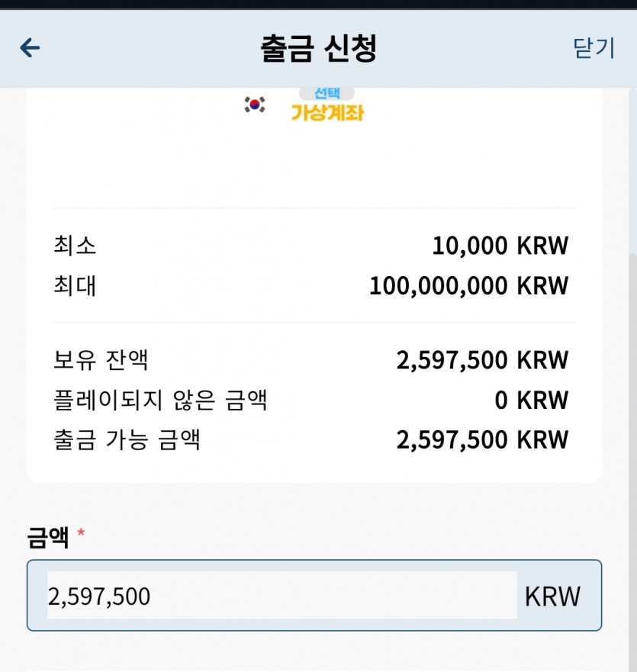The image size is (637, 672).
Task: Tap the 보유 잔액 balance amount
Action: (482, 360)
